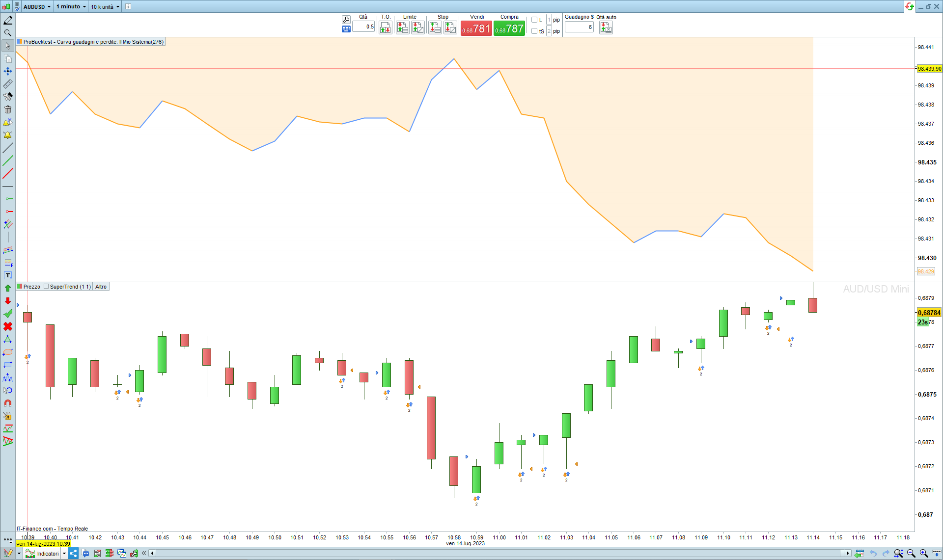Open the AUDUSD instrument dropdown
The image size is (943, 560).
point(37,6)
